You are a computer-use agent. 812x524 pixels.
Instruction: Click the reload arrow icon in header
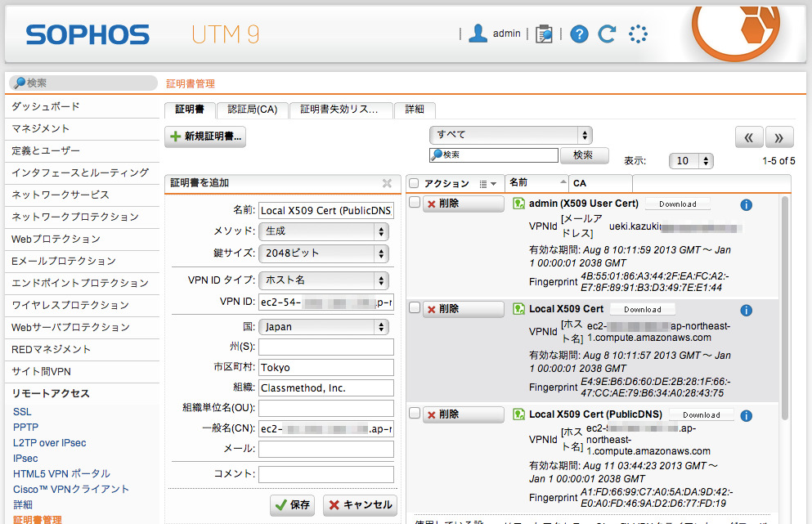[607, 34]
